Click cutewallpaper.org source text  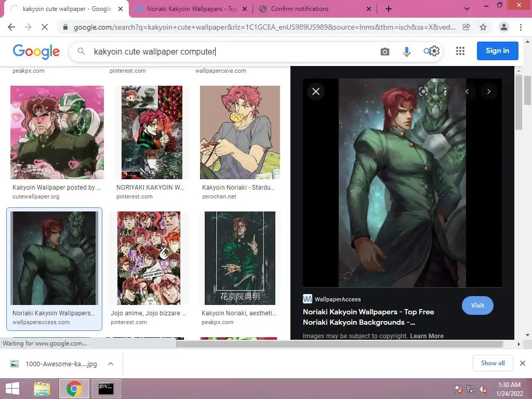coord(36,196)
